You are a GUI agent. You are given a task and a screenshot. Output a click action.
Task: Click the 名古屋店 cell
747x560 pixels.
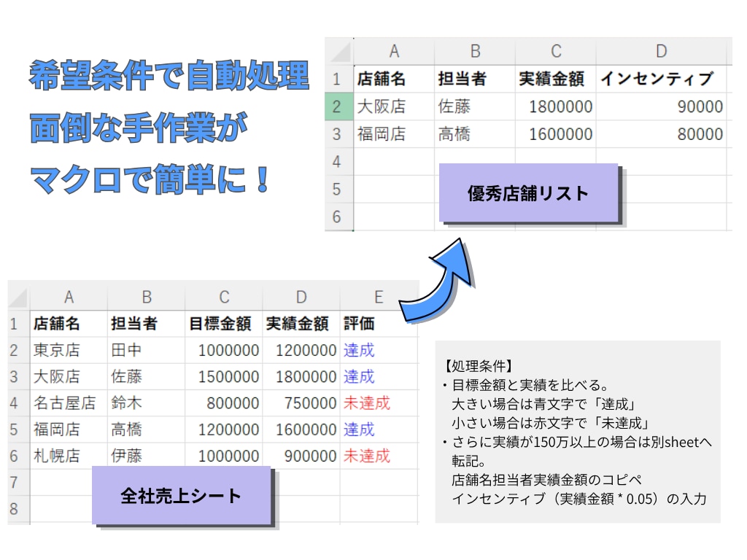click(69, 403)
